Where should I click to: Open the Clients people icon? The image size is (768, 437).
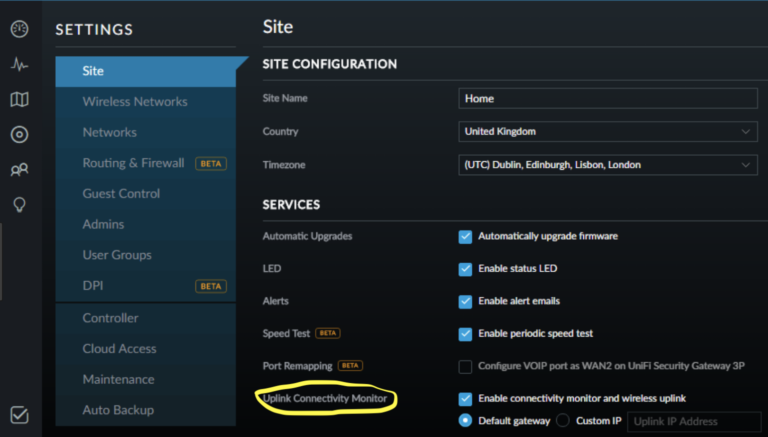pos(20,170)
